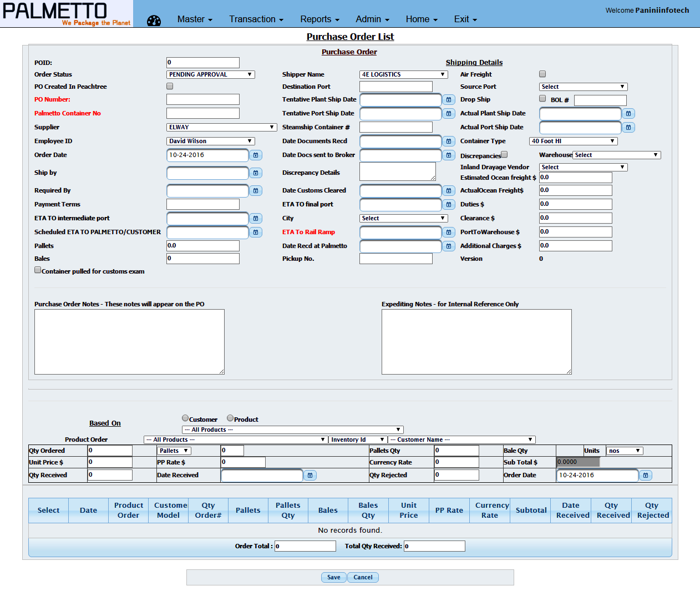Open the Units dropdown showing nos
The height and width of the screenshot is (596, 700).
click(x=625, y=451)
